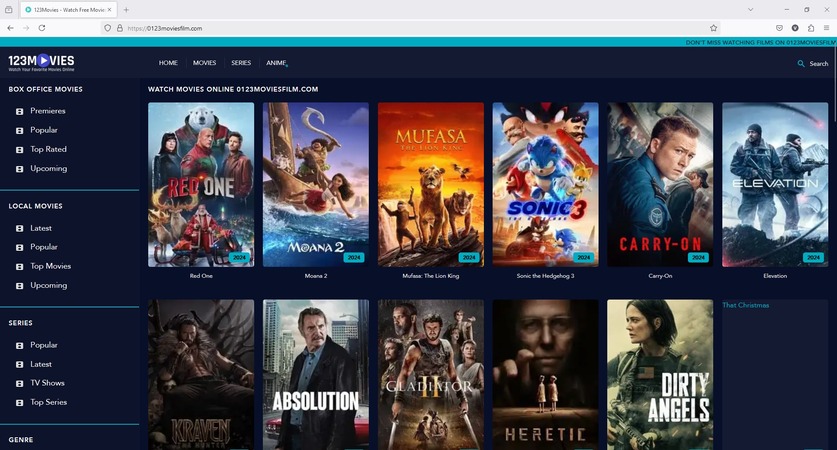This screenshot has width=837, height=450.
Task: Open Popular under Local Movies
Action: (x=44, y=247)
